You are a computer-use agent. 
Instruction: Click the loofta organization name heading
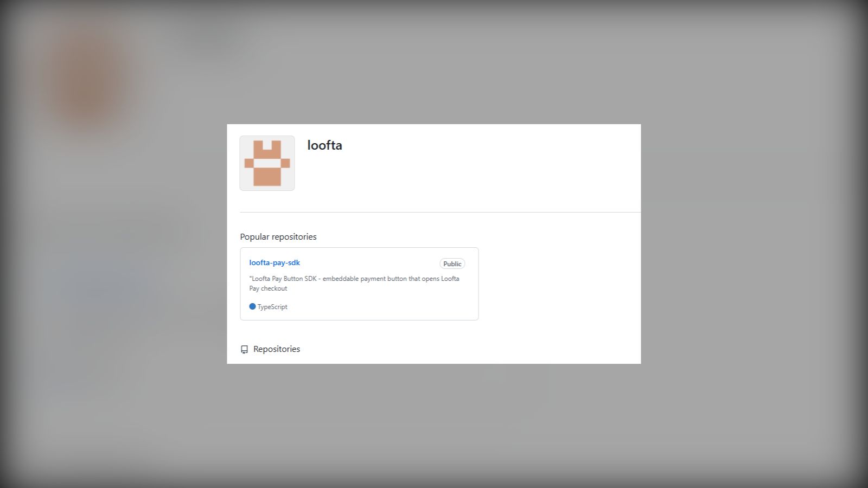[324, 145]
